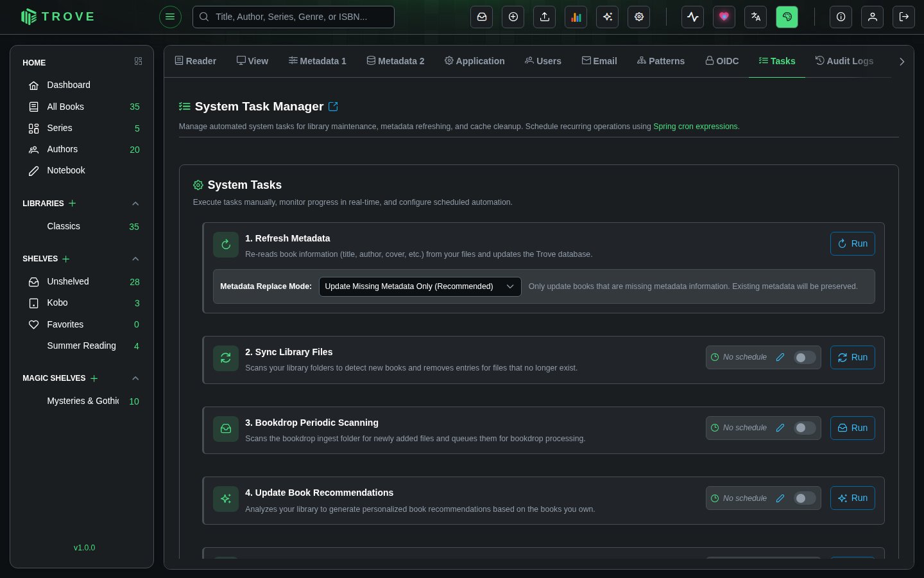Click the book search input field
924x578 pixels.
tap(293, 17)
